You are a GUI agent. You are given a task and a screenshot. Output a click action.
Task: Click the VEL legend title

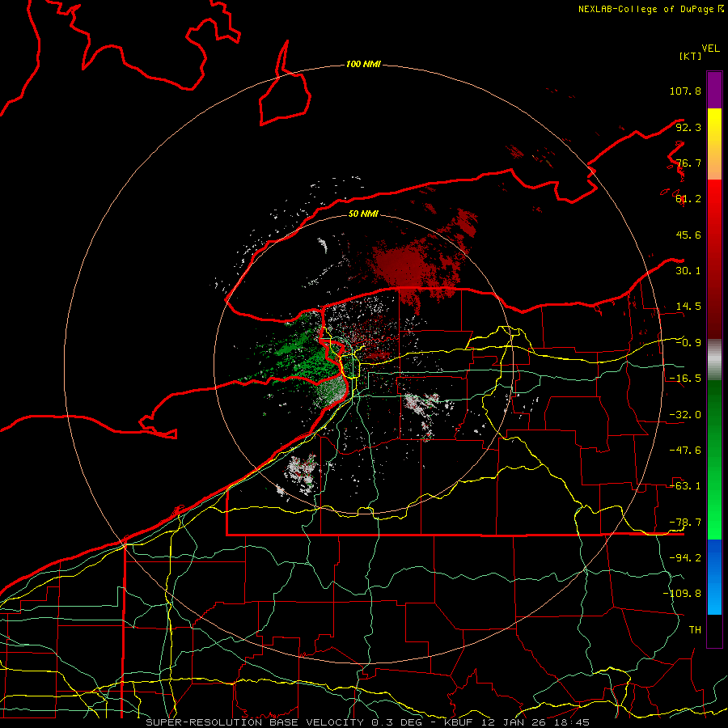[710, 49]
